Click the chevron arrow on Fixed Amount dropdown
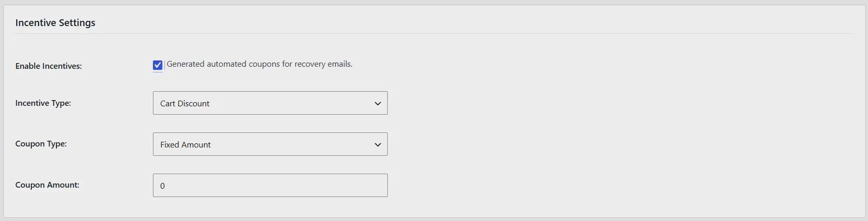 [x=378, y=145]
